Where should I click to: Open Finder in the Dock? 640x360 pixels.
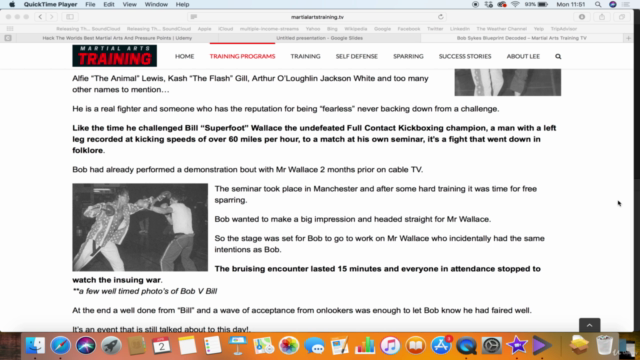[x=35, y=346]
